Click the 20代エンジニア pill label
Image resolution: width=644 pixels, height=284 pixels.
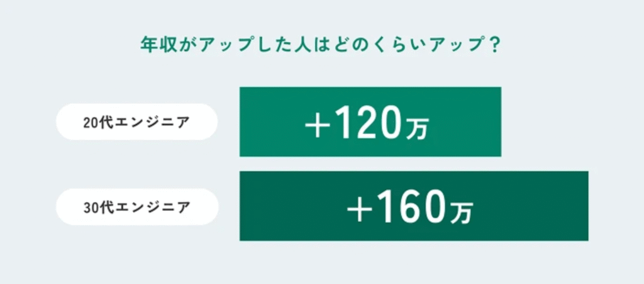tap(136, 122)
